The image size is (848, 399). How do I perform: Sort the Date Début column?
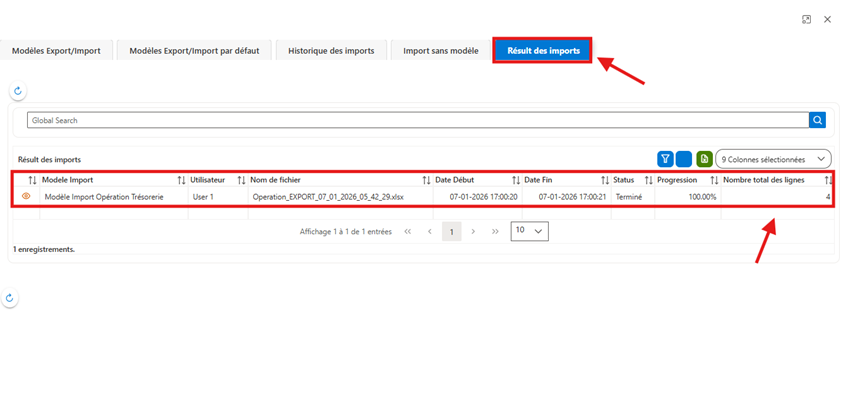pyautogui.click(x=516, y=180)
